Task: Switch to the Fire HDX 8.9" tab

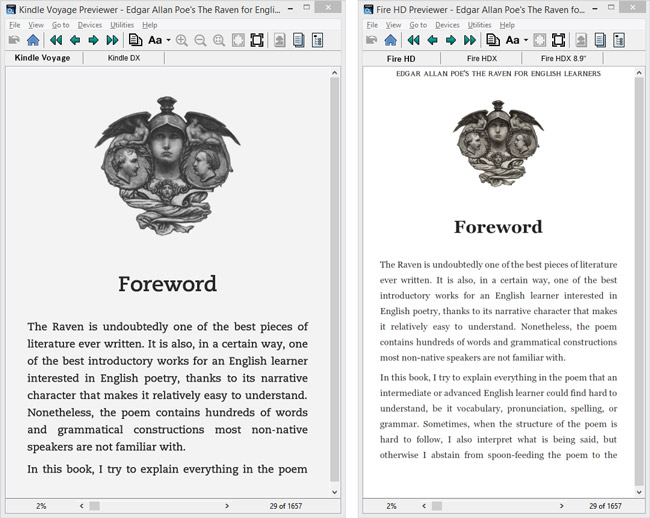Action: pos(563,58)
